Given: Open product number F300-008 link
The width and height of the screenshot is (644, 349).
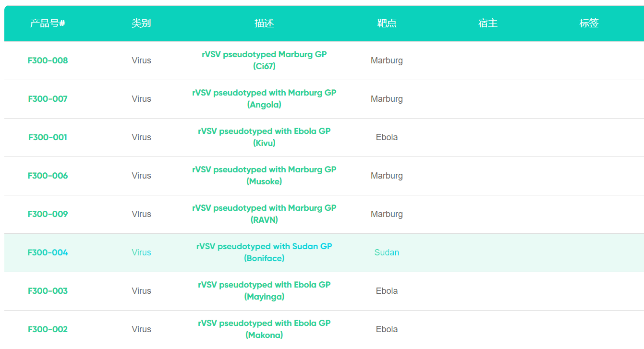Looking at the screenshot, I should (48, 60).
